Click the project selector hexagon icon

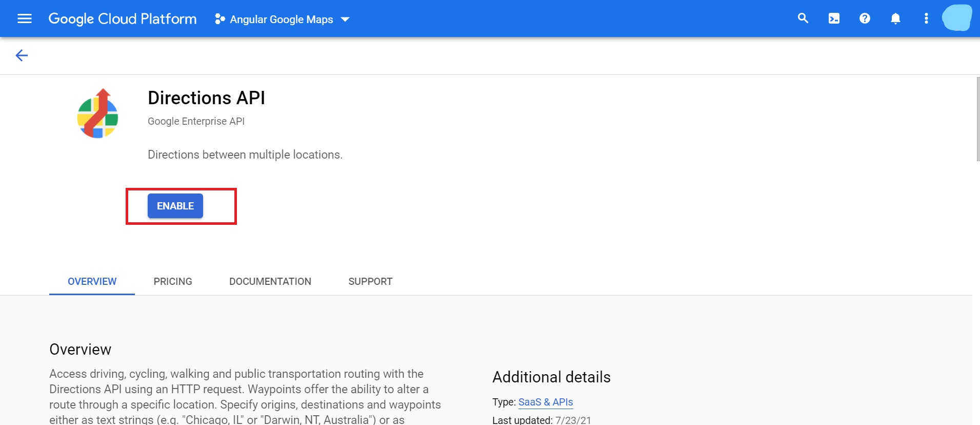point(220,20)
